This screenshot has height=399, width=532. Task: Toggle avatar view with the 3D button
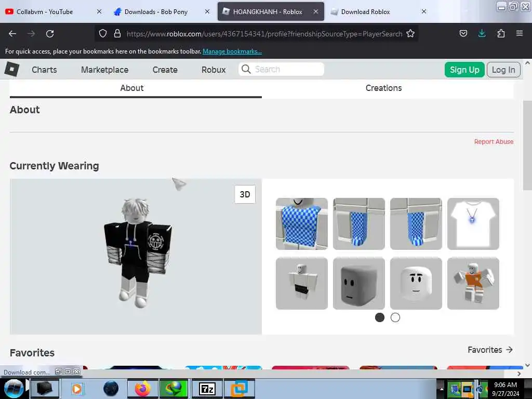coord(245,194)
